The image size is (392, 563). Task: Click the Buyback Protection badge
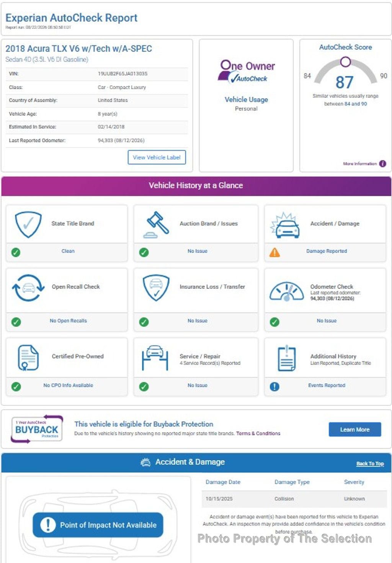click(x=37, y=429)
